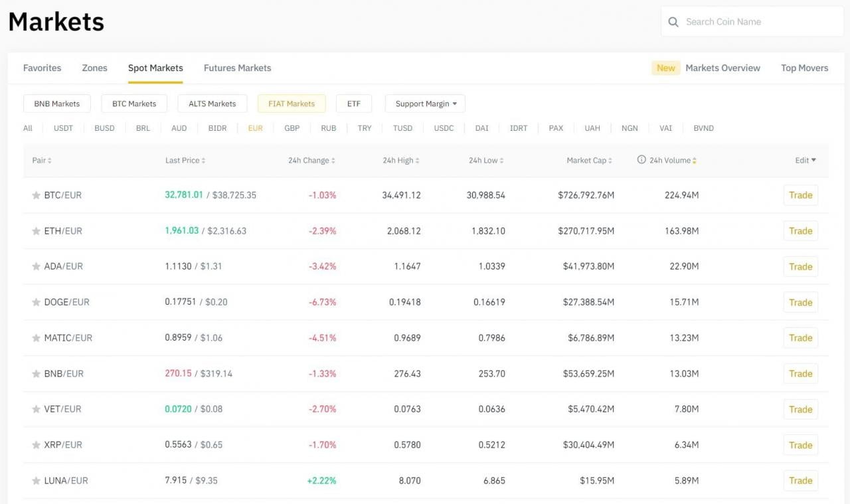Expand the Edit columns dropdown
This screenshot has width=850, height=504.
coord(806,160)
